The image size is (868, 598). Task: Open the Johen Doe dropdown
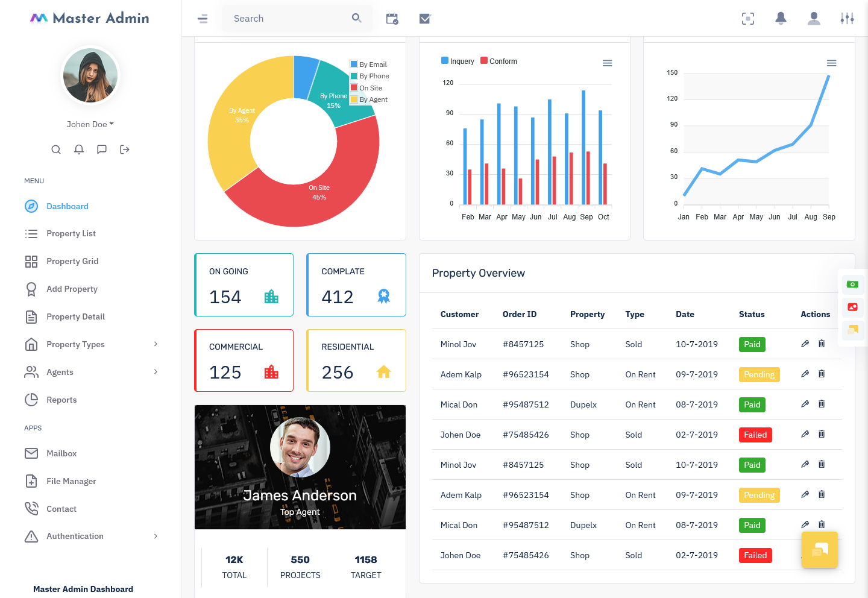coord(90,124)
